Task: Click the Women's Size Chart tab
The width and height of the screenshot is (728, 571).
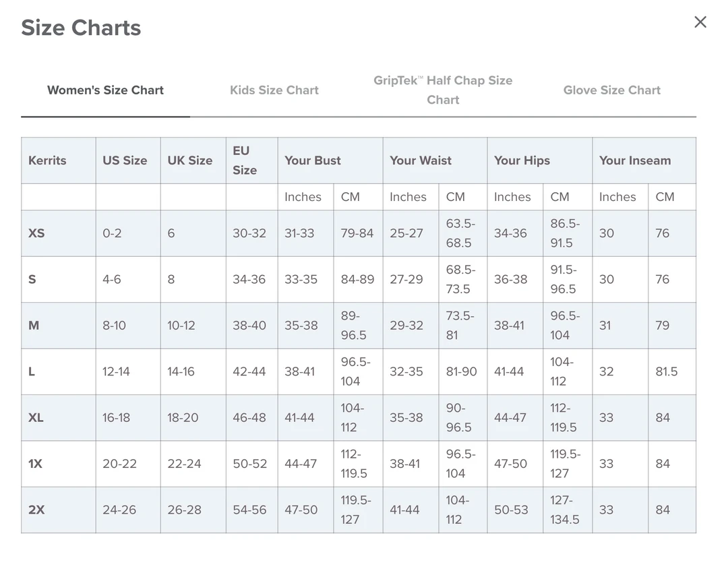Action: tap(105, 90)
